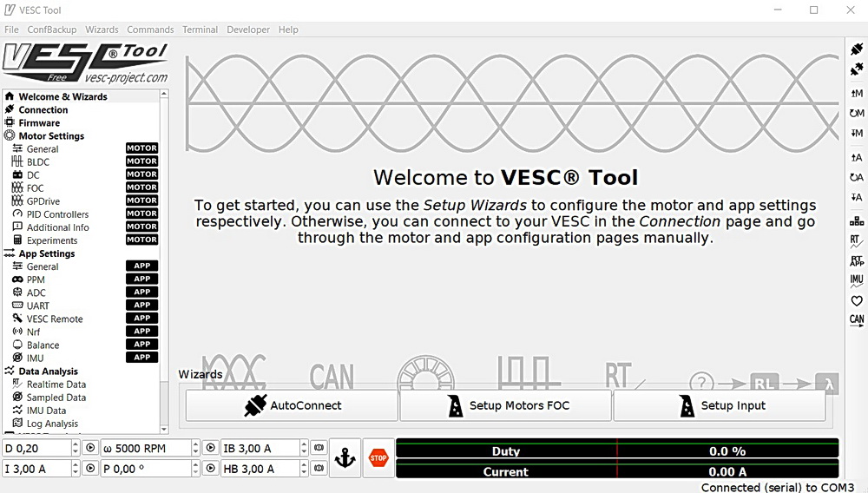Decrease the HB handbrake current value
This screenshot has height=493, width=868.
[x=304, y=473]
